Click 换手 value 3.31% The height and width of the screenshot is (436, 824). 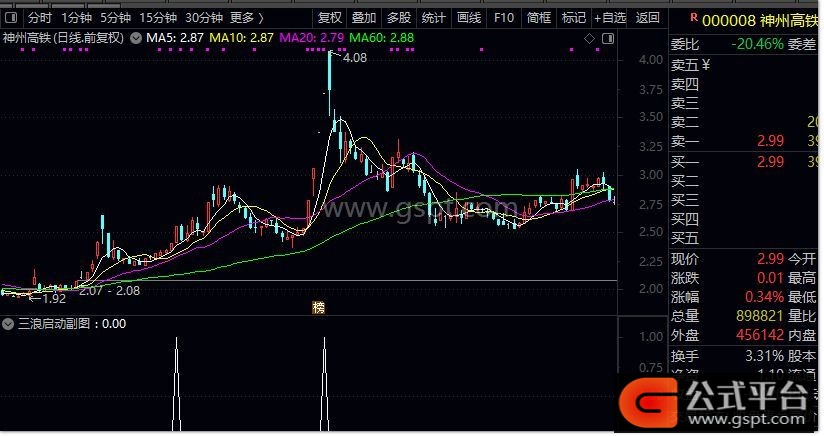pyautogui.click(x=765, y=356)
